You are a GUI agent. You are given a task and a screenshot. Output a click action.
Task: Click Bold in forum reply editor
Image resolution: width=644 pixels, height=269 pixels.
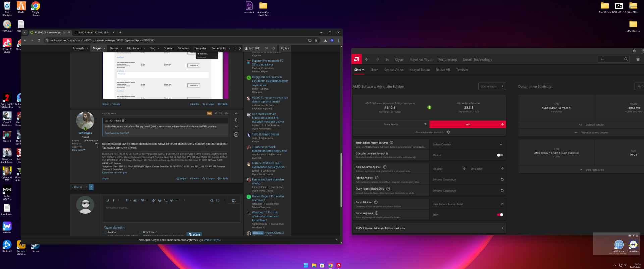108,200
